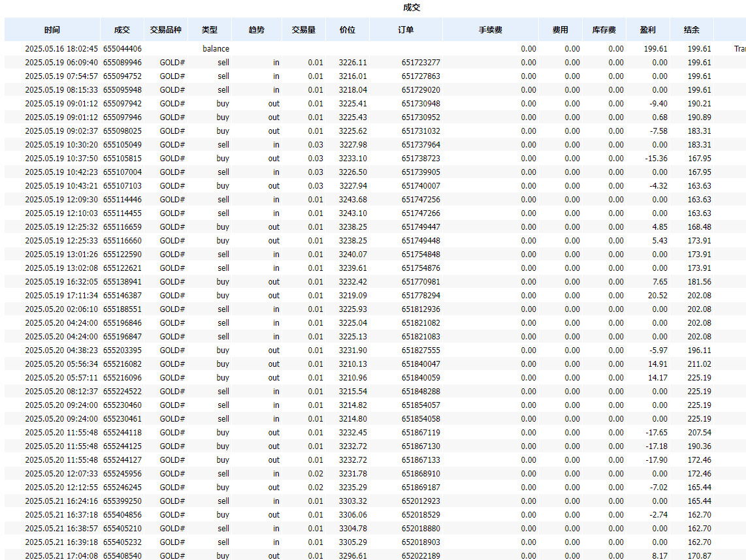Screen dimensions: 746x560
Task: Click price 3243.68
Action: [x=353, y=200]
